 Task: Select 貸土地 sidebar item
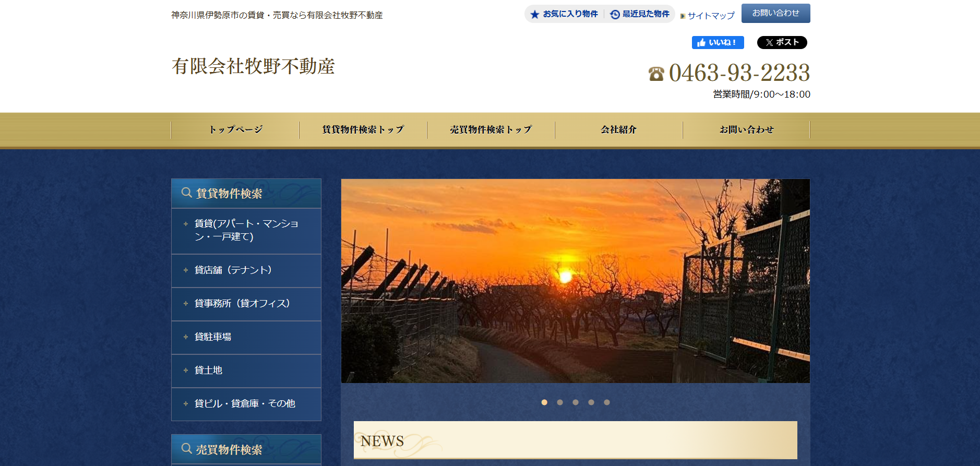tap(246, 371)
